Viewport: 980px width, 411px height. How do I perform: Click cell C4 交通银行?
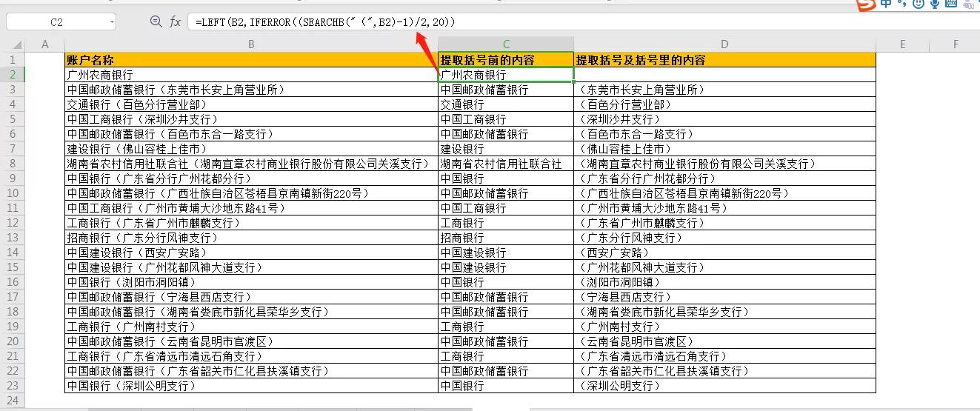point(506,104)
